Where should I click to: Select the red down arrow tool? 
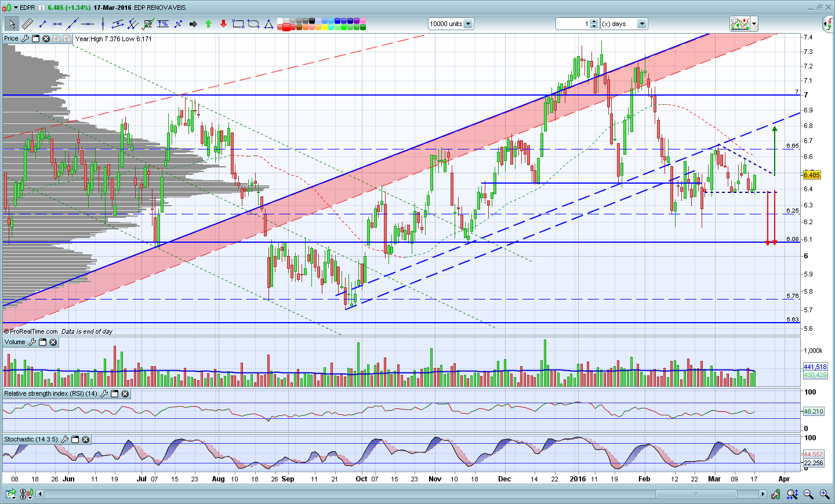coord(223,24)
